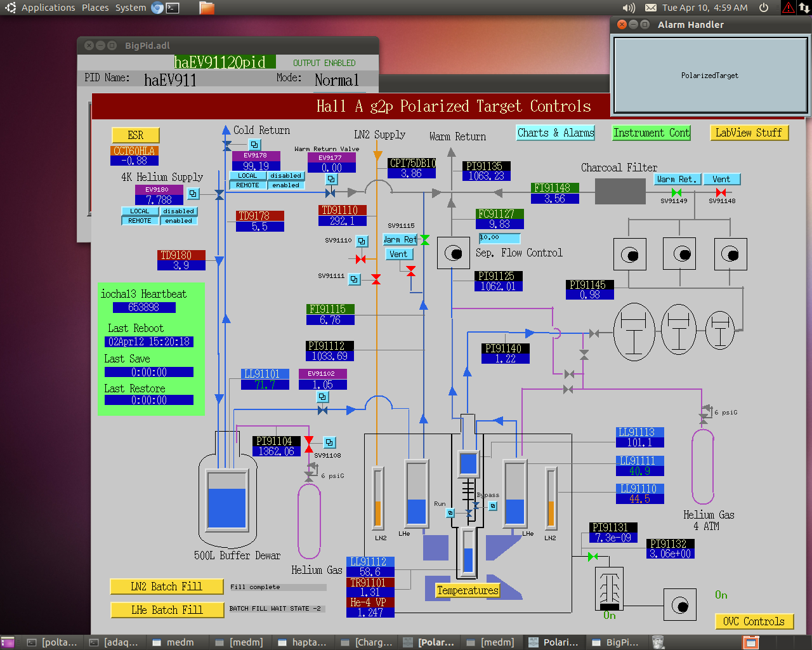Click the leftmost charcoal filter pump symbol
Viewport: 812px width, 650px height.
[x=630, y=255]
